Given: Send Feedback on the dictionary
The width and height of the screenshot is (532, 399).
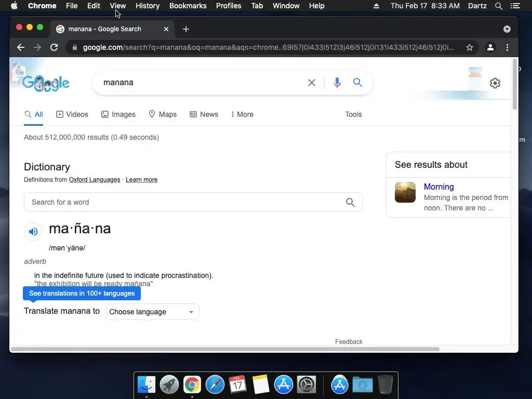Looking at the screenshot, I should coord(349,342).
